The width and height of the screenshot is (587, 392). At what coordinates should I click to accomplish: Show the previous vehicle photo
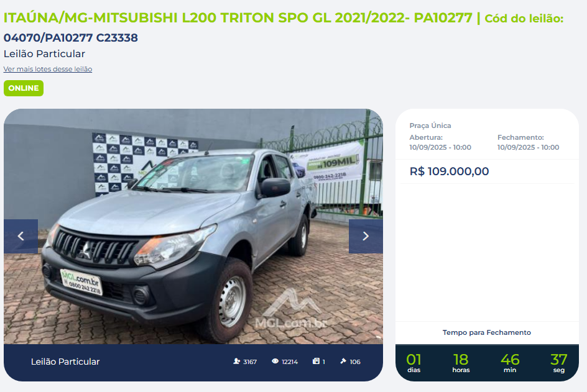click(x=21, y=236)
